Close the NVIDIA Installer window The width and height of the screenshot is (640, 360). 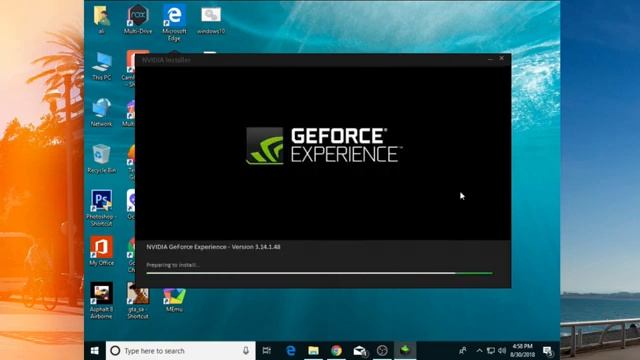tap(502, 59)
